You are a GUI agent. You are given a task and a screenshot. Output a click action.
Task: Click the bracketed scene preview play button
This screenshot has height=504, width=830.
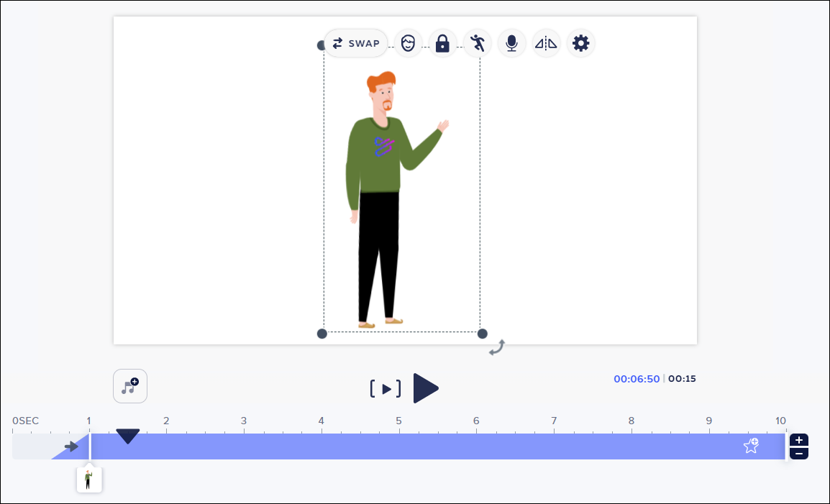[x=386, y=389]
